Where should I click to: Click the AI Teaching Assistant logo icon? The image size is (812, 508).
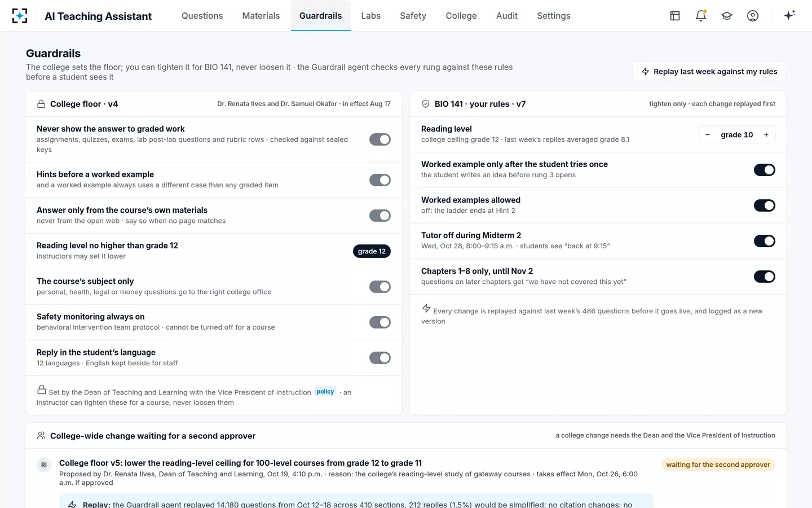20,16
